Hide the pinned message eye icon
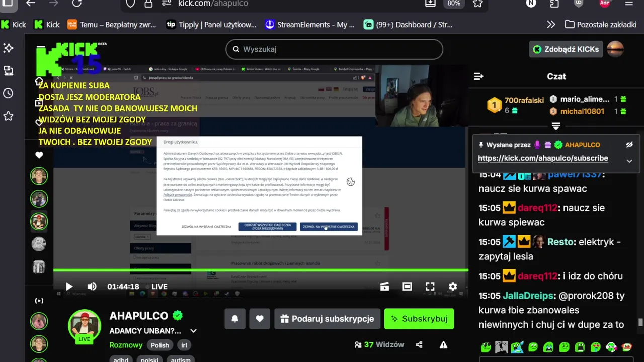This screenshot has height=362, width=644. pyautogui.click(x=629, y=145)
